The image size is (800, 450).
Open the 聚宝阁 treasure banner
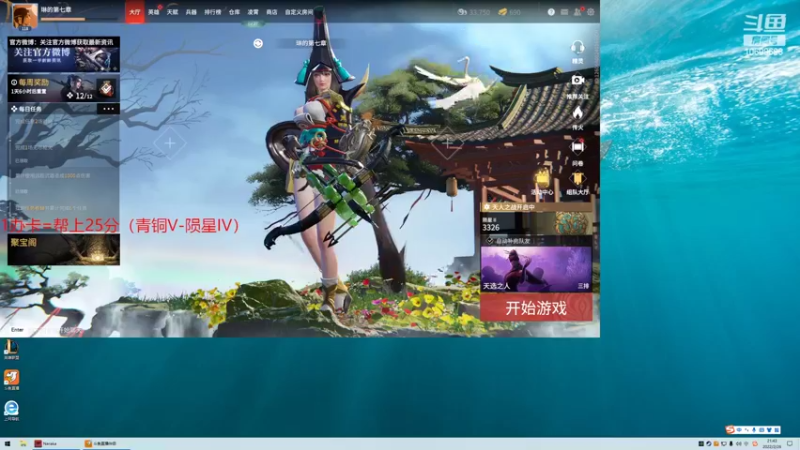[63, 249]
